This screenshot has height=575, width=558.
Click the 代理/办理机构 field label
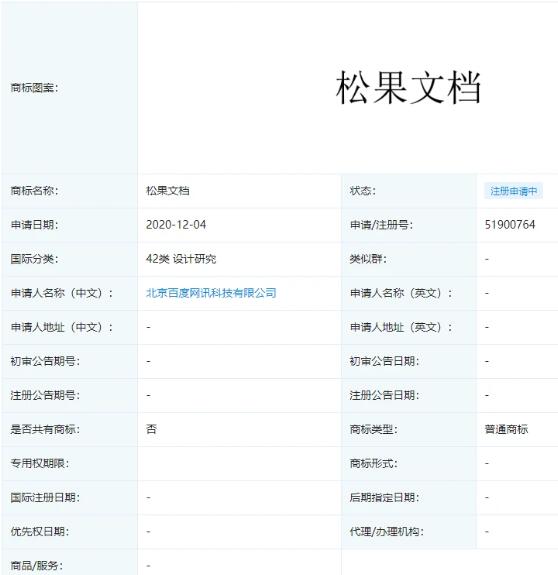click(387, 531)
